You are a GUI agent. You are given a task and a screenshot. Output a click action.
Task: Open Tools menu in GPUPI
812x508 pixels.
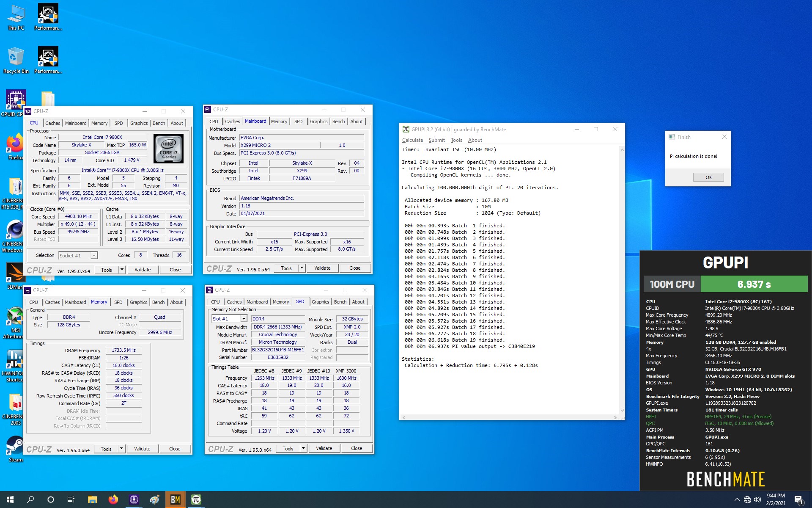(x=456, y=140)
